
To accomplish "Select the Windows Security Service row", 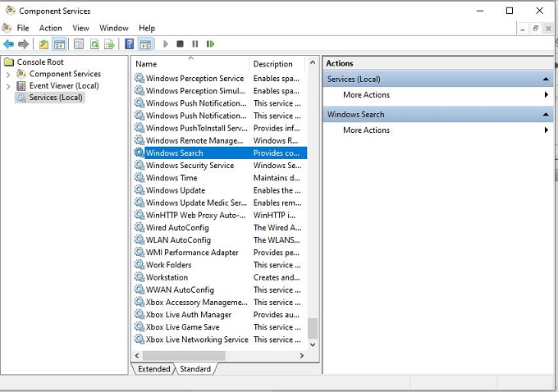I will click(220, 166).
